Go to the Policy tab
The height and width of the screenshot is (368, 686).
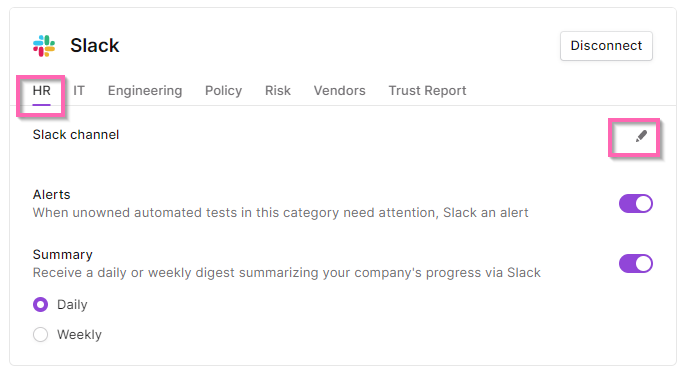click(x=223, y=91)
